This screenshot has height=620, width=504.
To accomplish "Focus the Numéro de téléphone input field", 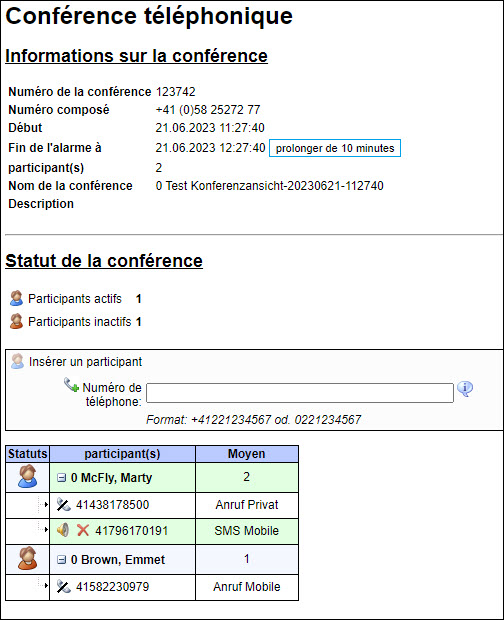I will pyautogui.click(x=300, y=393).
